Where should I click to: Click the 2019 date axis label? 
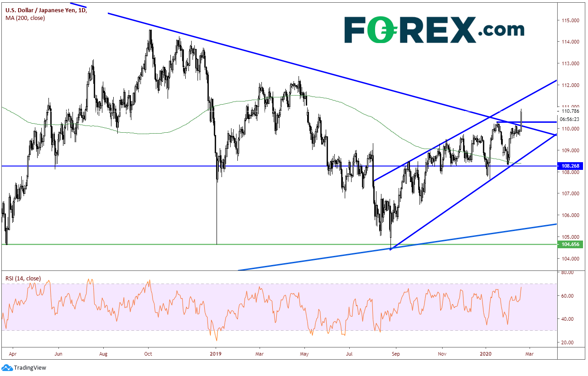pos(216,354)
